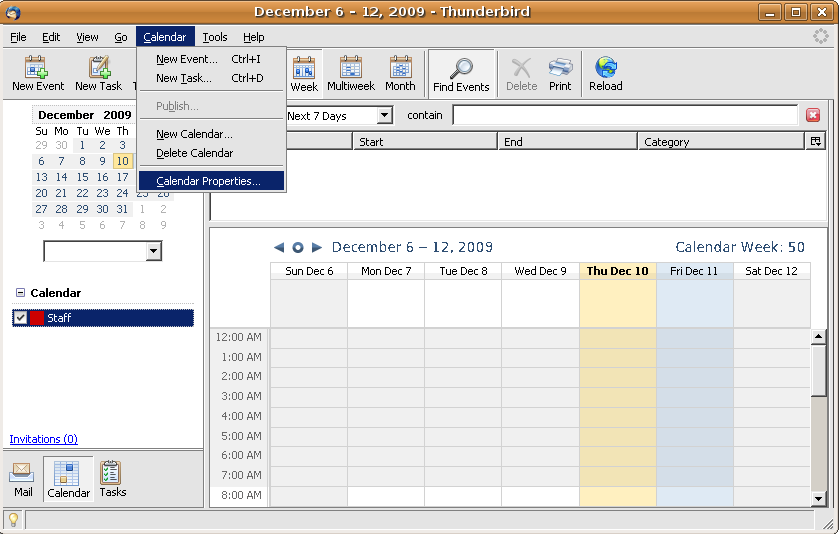Switch to Tasks mode
This screenshot has height=534, width=839.
[112, 479]
